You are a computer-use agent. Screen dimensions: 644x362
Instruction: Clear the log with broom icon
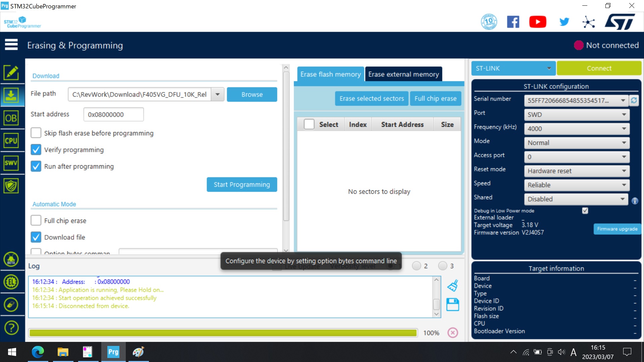click(452, 286)
